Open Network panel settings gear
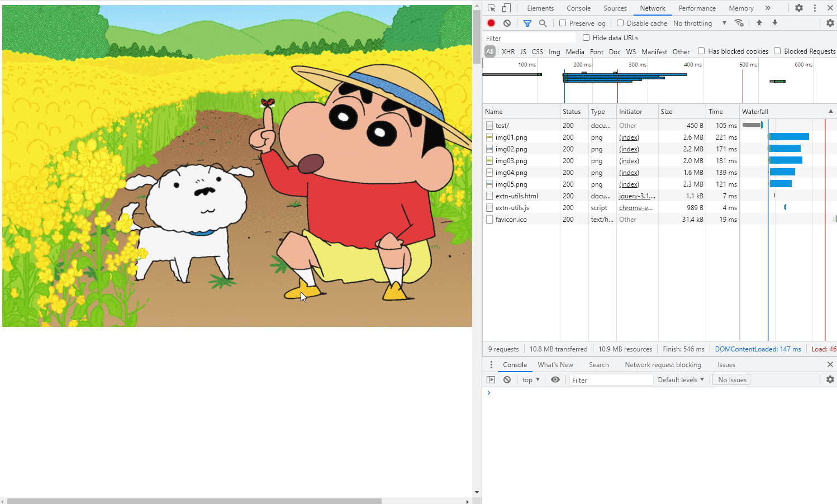This screenshot has width=837, height=504. tap(830, 23)
